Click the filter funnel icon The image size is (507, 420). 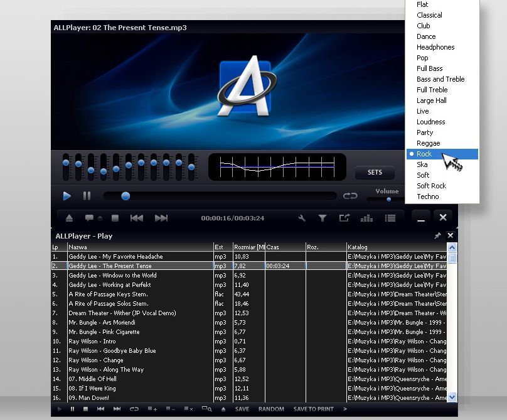point(322,218)
